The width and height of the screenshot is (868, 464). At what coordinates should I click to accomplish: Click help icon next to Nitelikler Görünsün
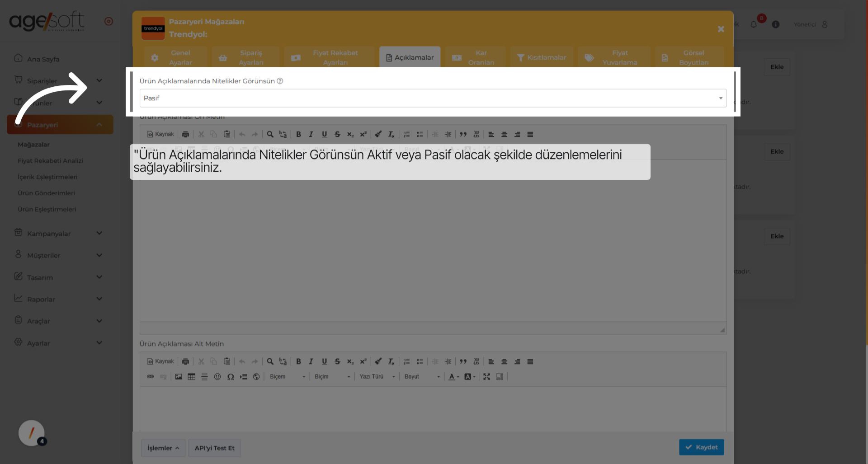280,81
